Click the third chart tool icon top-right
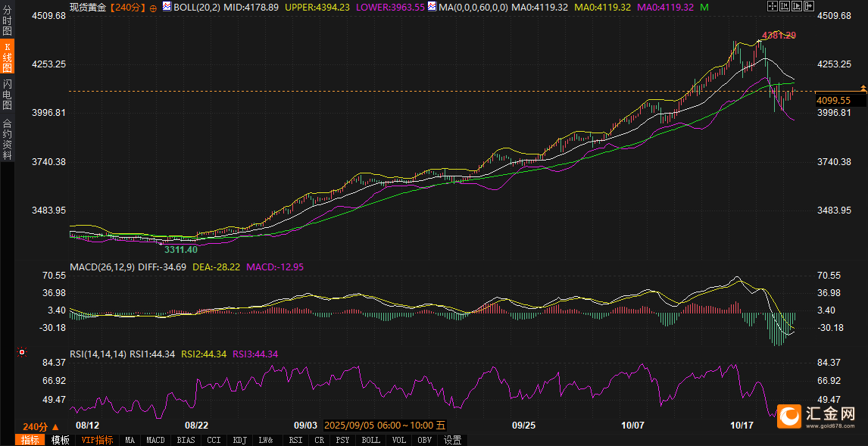868x446 pixels. pyautogui.click(x=795, y=7)
